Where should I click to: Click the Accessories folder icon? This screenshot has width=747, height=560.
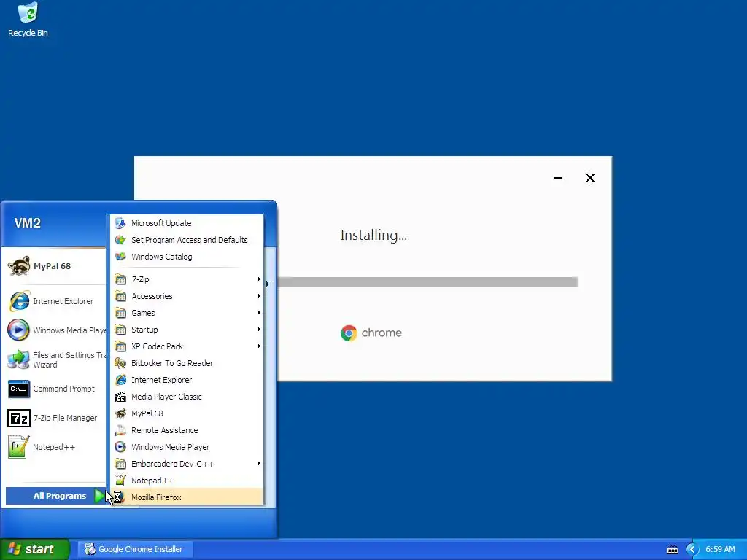coord(120,296)
